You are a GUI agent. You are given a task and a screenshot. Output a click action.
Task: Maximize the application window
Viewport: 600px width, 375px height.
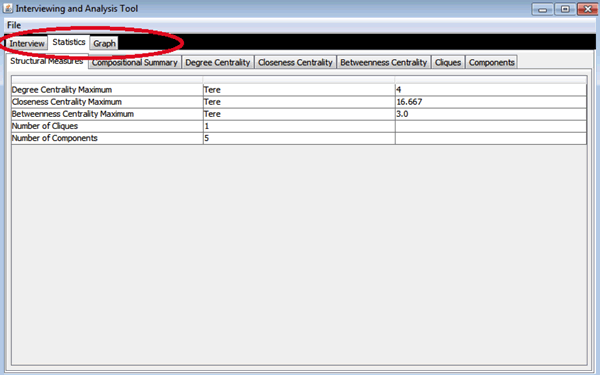(x=565, y=9)
